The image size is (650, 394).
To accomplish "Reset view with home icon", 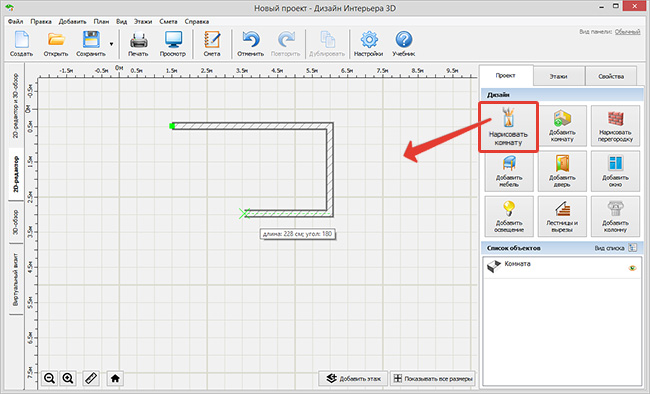I will click(x=115, y=378).
